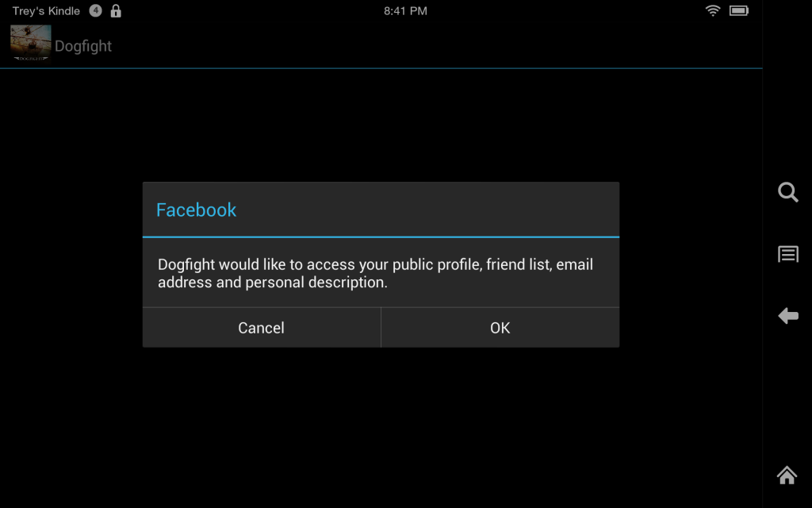Tap the Dogfight app thumbnail image

[31, 43]
